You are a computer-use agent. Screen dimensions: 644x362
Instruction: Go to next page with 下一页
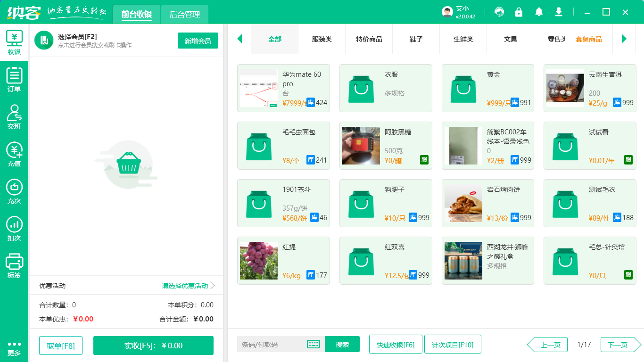(x=618, y=345)
